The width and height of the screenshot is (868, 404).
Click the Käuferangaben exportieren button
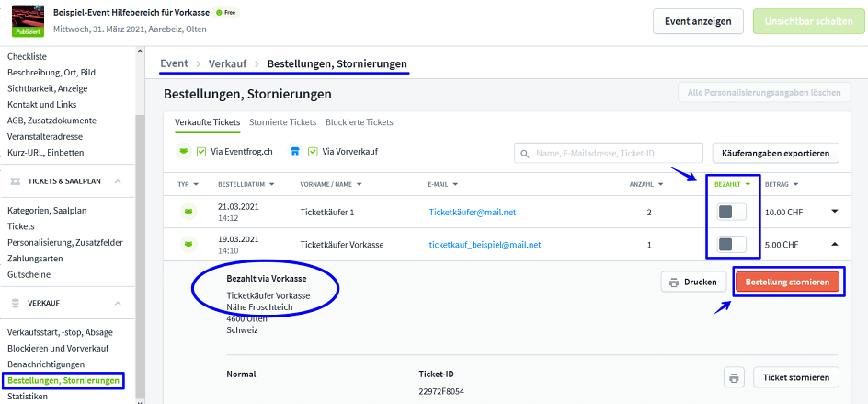(x=774, y=154)
